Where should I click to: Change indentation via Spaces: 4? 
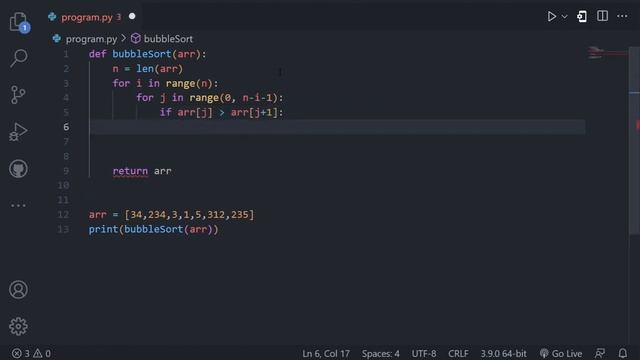pyautogui.click(x=380, y=353)
